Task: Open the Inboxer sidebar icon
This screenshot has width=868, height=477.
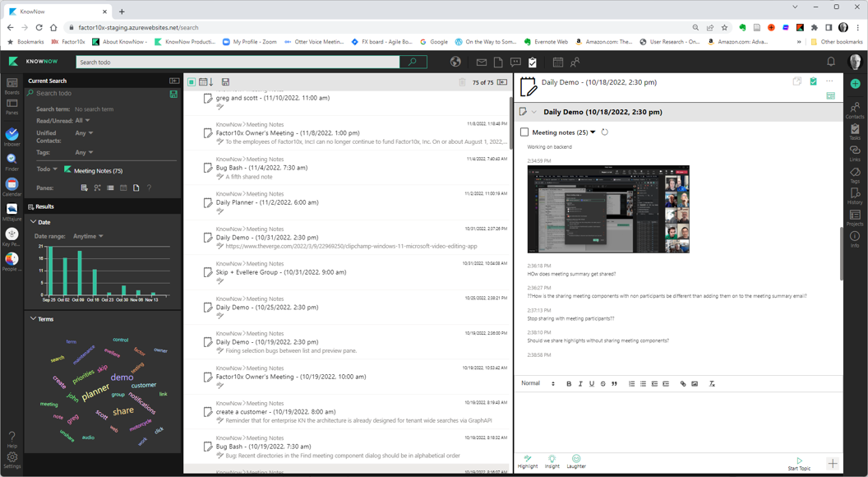Action: [12, 136]
